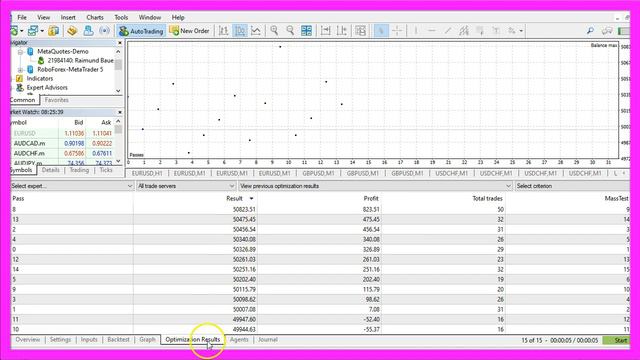This screenshot has width=640, height=360.
Task: Click the New Chart toolbar icon
Action: [14, 31]
